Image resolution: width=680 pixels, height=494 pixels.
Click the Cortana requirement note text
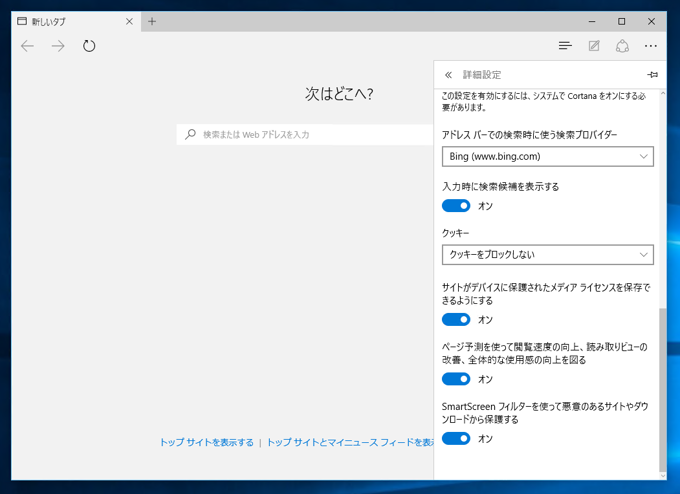click(x=544, y=101)
